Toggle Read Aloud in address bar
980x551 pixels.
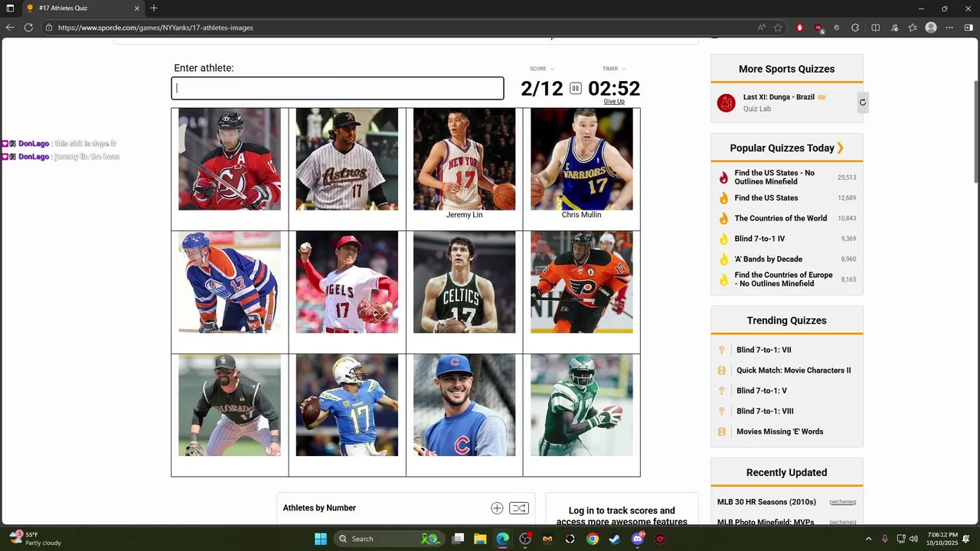tap(761, 28)
